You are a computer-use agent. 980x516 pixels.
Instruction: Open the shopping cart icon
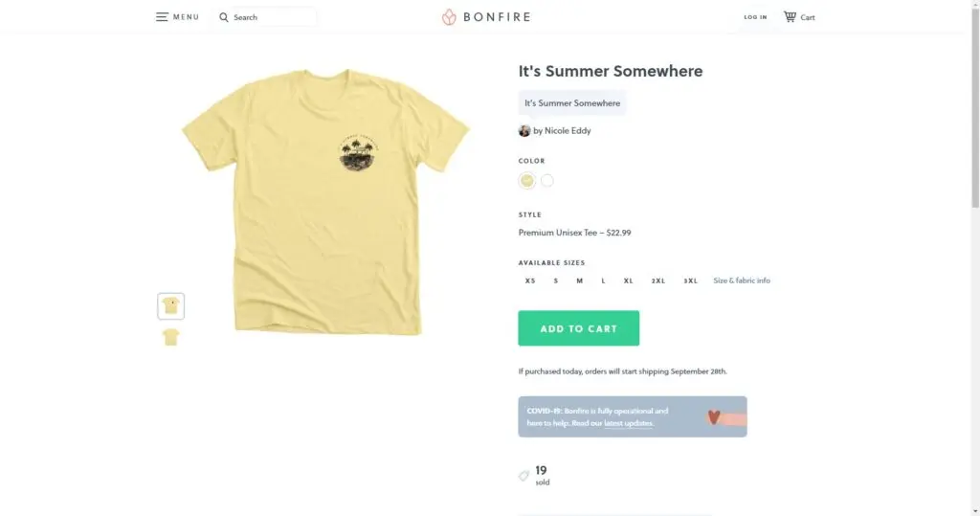[x=790, y=17]
